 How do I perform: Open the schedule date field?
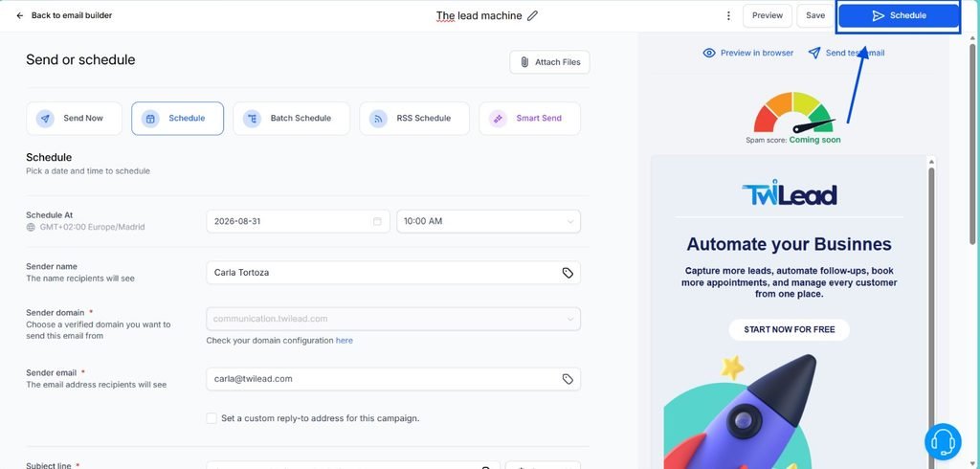tap(299, 221)
